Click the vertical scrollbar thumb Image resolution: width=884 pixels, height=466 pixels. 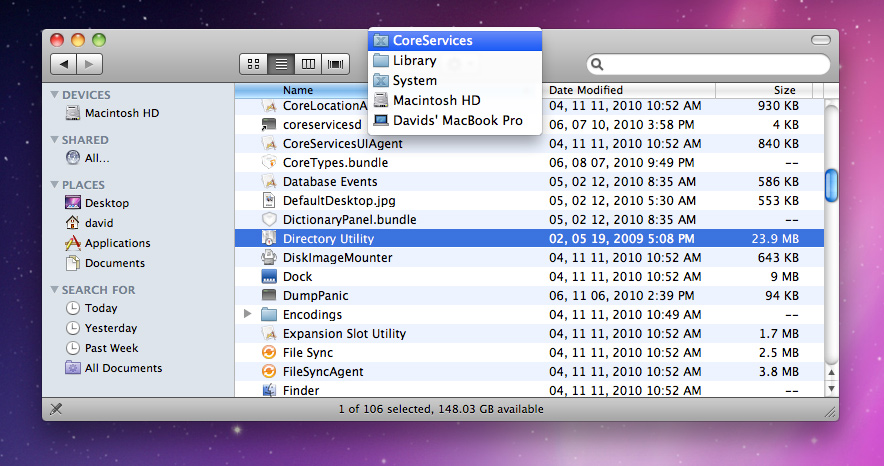tap(830, 185)
